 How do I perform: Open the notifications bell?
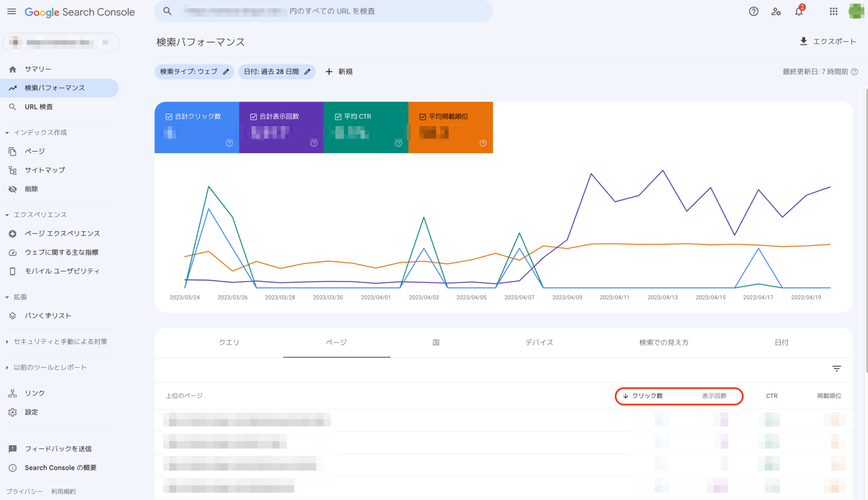tap(799, 11)
